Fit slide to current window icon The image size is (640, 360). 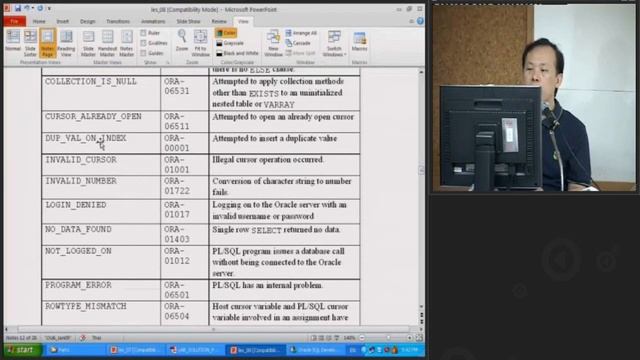pos(419,338)
